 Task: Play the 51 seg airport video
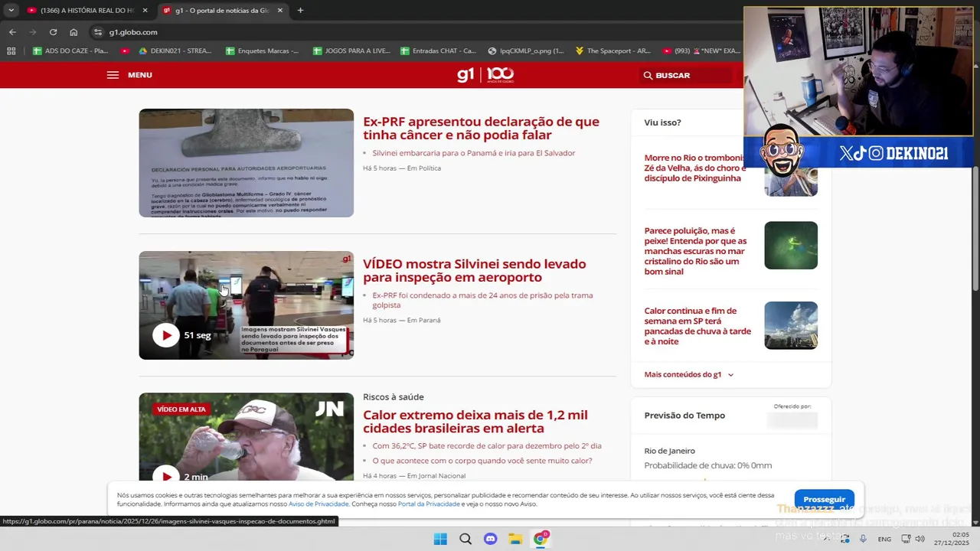(165, 335)
